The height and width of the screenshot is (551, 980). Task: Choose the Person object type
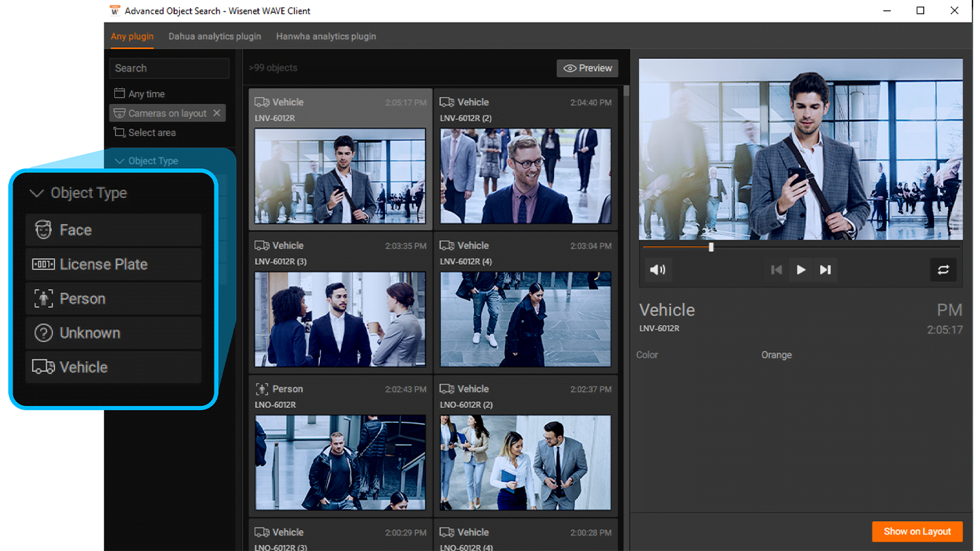point(114,299)
